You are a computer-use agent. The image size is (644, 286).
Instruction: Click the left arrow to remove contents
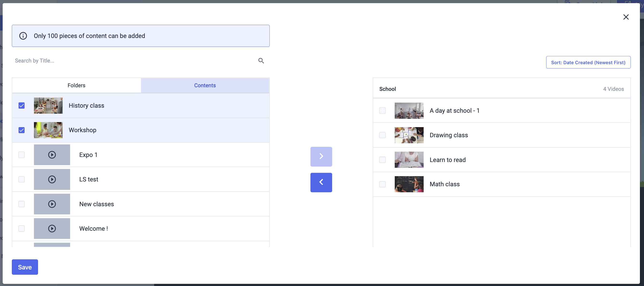point(321,182)
